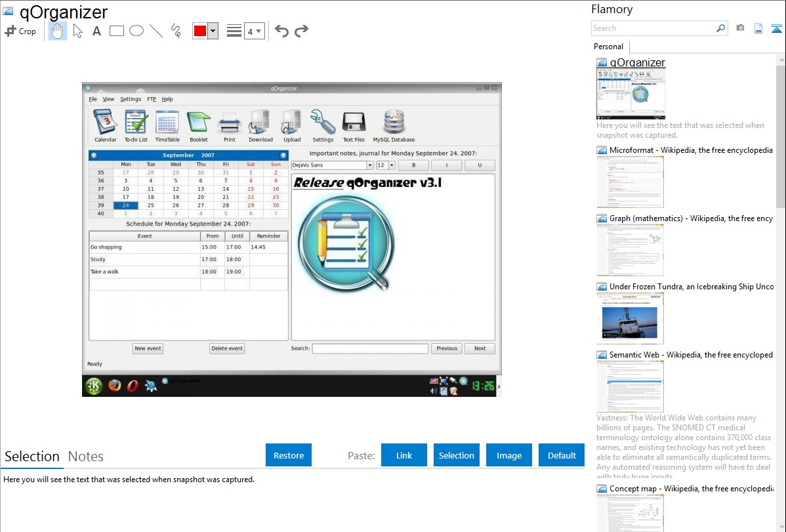Open the Under Frozen Tundra snapshot thumbnail
This screenshot has width=786, height=532.
[x=630, y=318]
